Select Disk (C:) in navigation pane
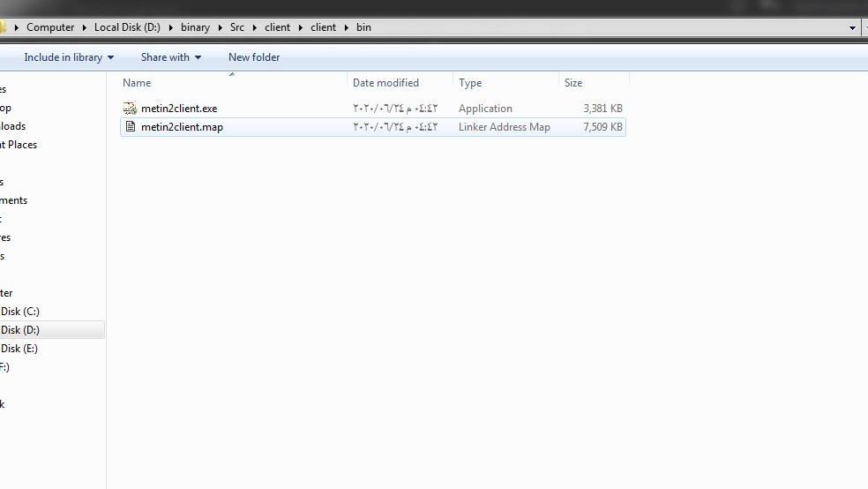Image resolution: width=868 pixels, height=489 pixels. 20,312
